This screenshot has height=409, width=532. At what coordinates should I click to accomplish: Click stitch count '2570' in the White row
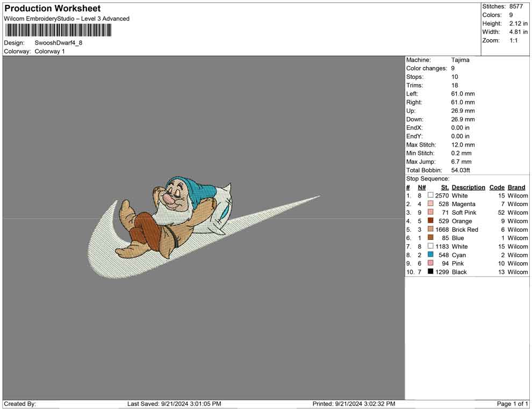coord(442,195)
